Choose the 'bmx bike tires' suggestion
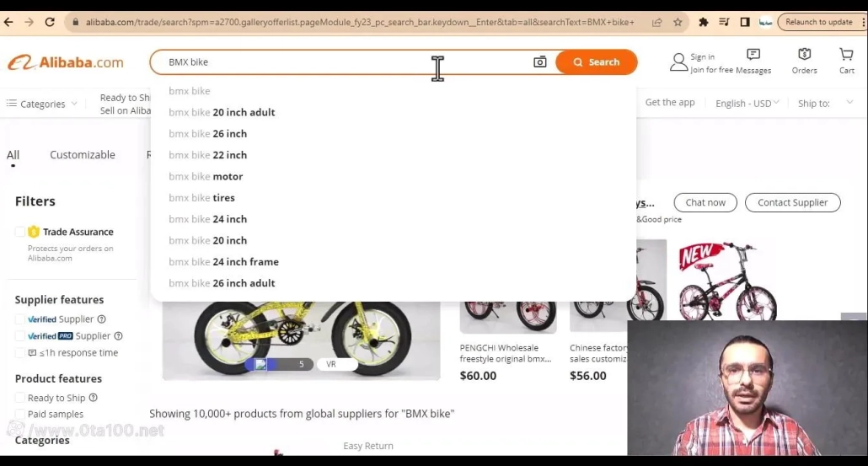Screen dimensions: 868x466 (x=201, y=197)
